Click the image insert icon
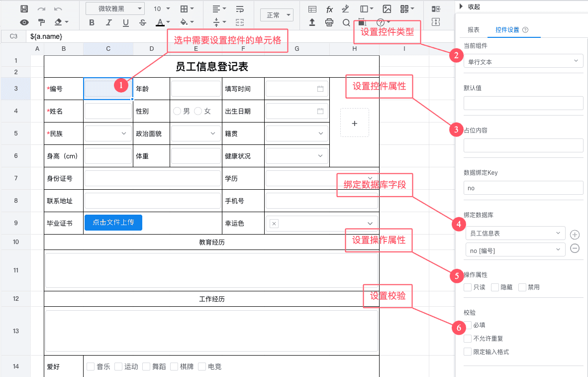This screenshot has height=377, width=588. [x=387, y=9]
